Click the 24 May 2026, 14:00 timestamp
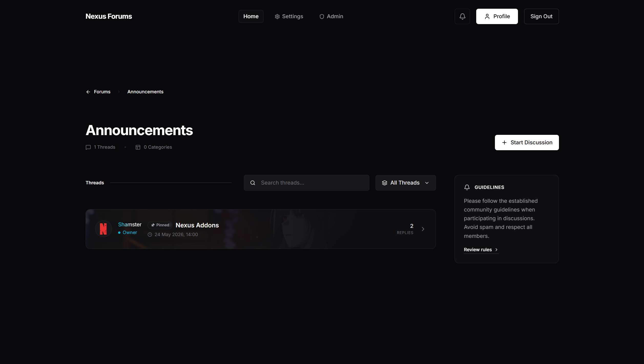The width and height of the screenshot is (644, 364). (176, 235)
